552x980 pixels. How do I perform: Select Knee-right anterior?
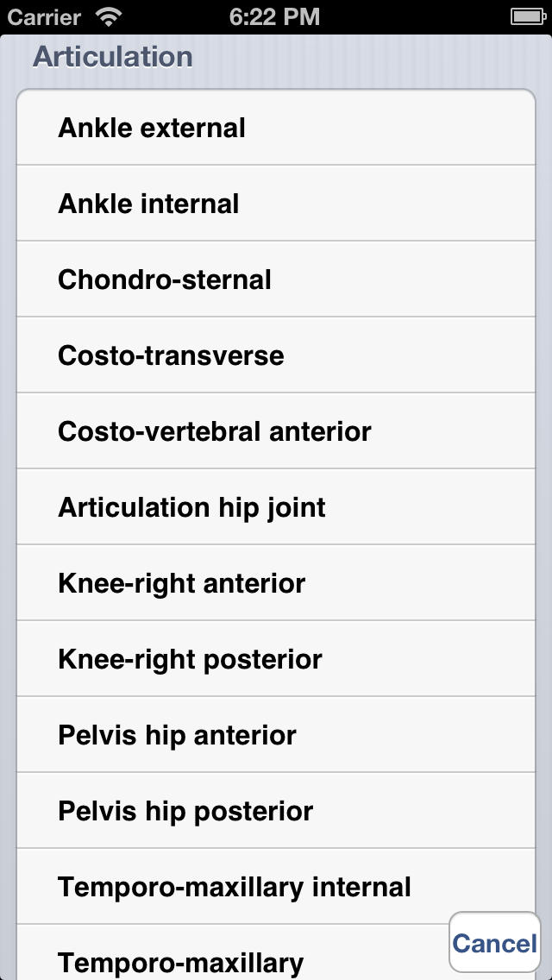coord(276,584)
